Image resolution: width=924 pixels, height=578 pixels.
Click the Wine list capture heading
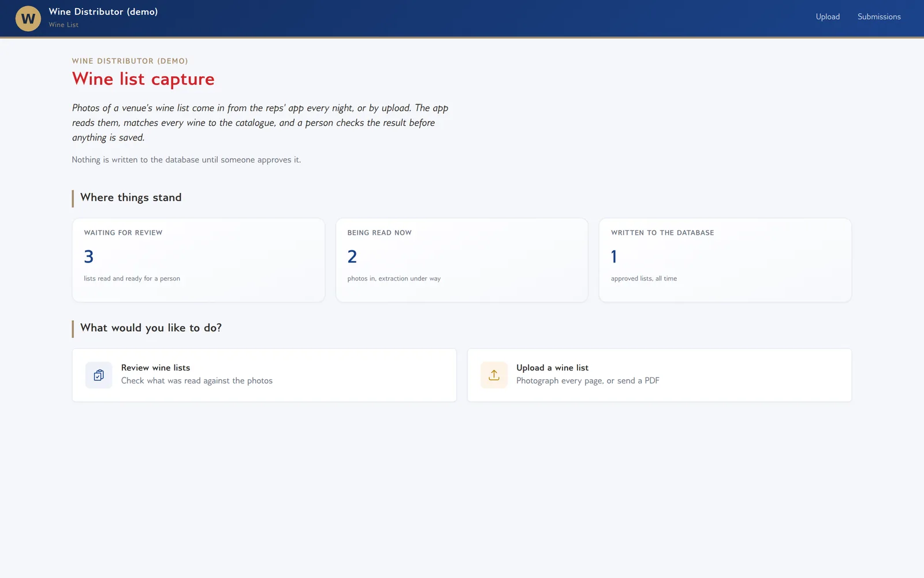pos(143,79)
